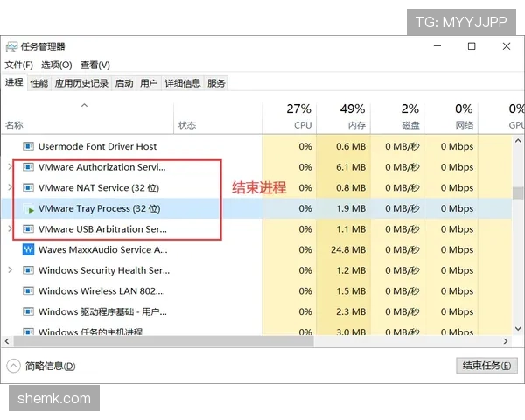The height and width of the screenshot is (420, 525).
Task: Click the VMware Authorization Service process icon
Action: tap(28, 167)
